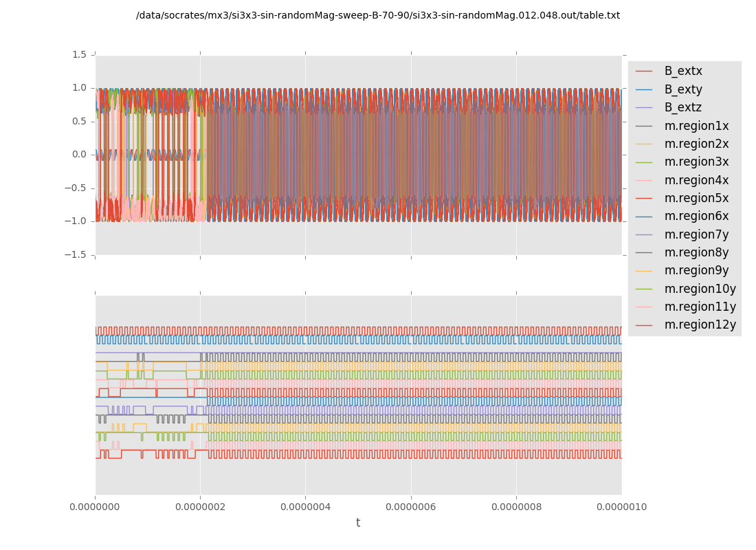Click the m.region5x legend label

[x=696, y=198]
